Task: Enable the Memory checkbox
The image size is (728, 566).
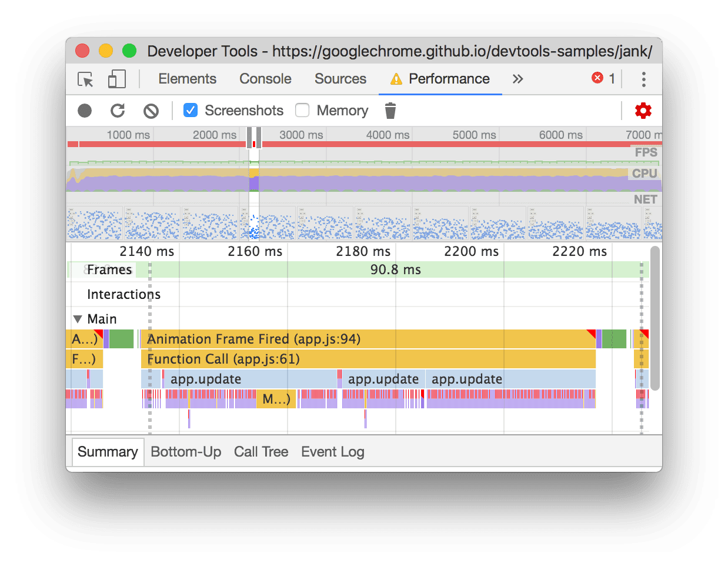Action: 302,110
